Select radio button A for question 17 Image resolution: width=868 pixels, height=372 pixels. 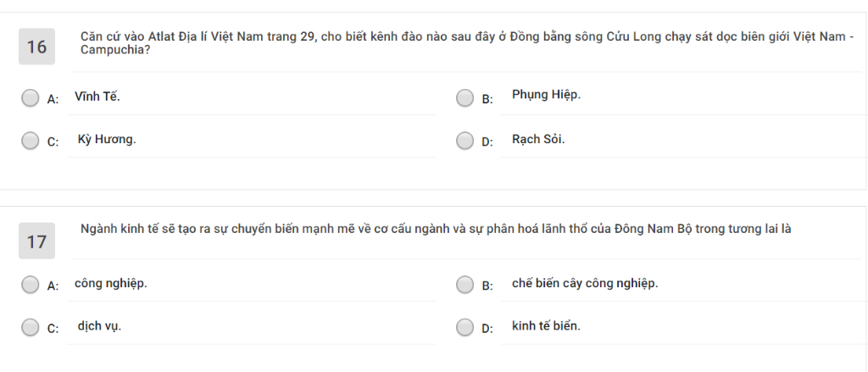[x=30, y=285]
